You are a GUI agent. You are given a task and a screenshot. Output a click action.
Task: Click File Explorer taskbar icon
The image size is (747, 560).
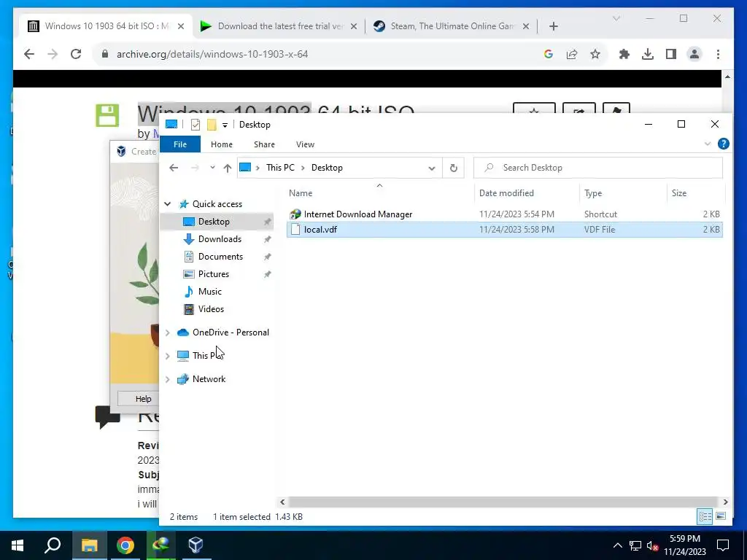(90, 545)
